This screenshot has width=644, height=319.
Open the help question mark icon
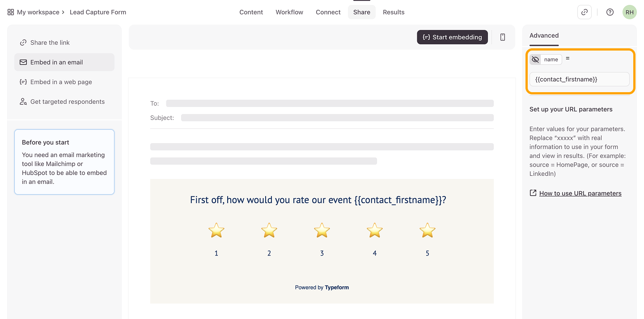pos(610,12)
